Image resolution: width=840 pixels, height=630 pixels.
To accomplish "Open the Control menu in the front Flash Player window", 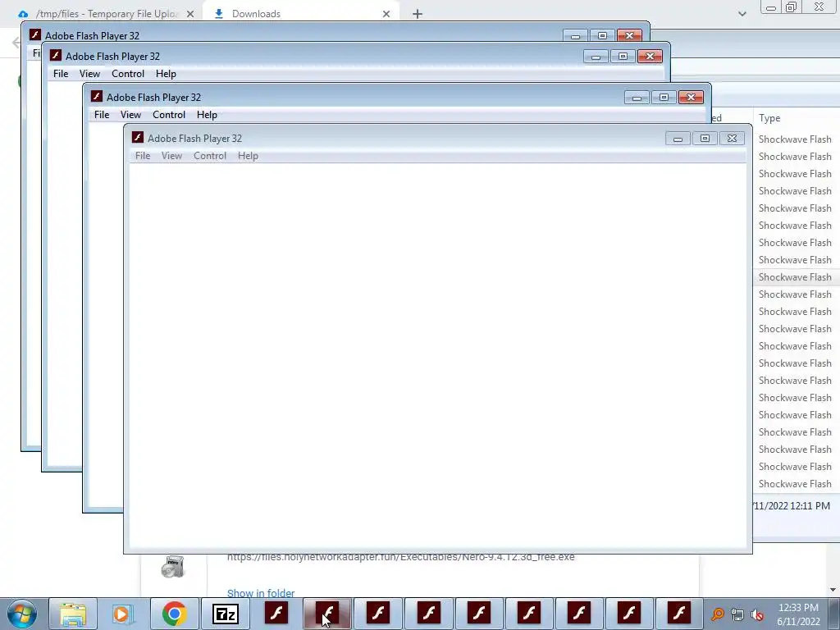I will [x=210, y=155].
